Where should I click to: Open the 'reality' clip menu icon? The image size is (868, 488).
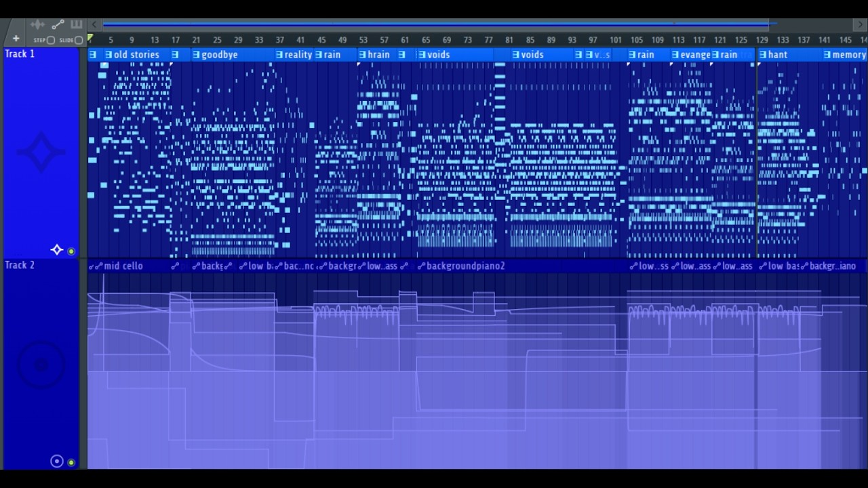(x=279, y=55)
